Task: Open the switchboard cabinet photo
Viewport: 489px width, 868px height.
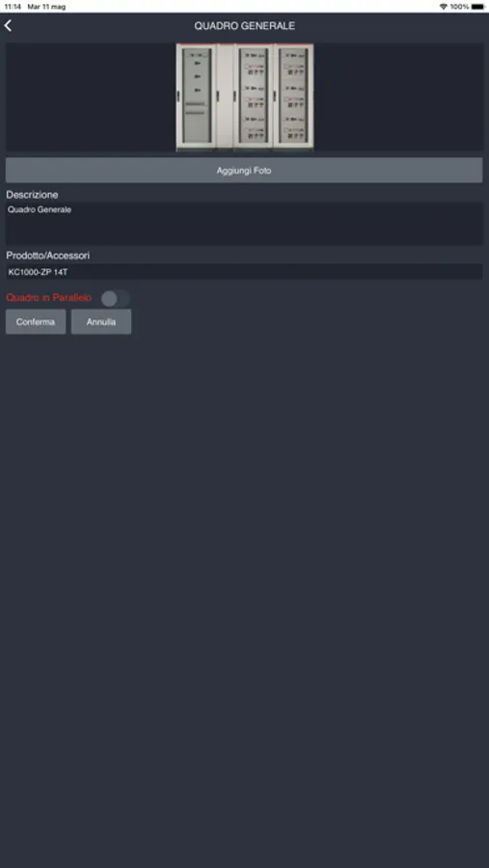Action: (x=245, y=96)
